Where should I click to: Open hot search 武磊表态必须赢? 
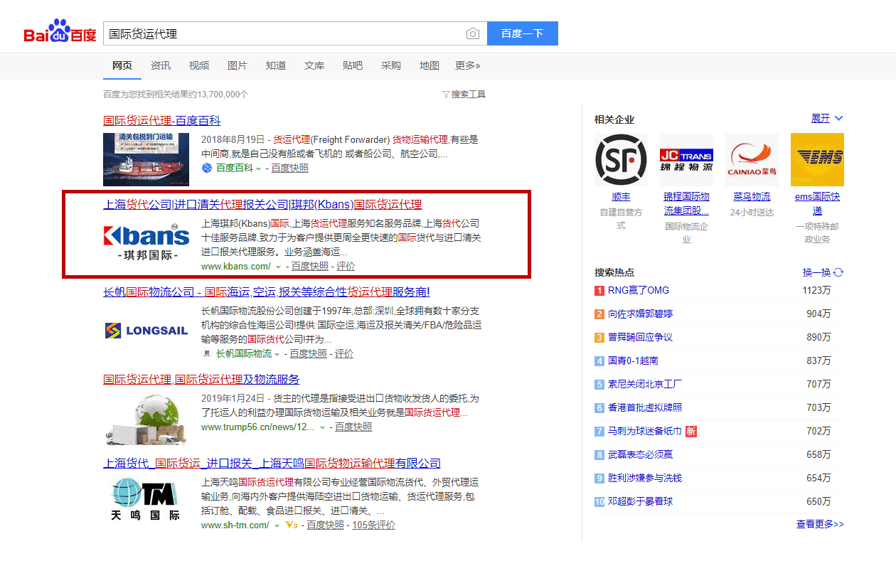640,454
